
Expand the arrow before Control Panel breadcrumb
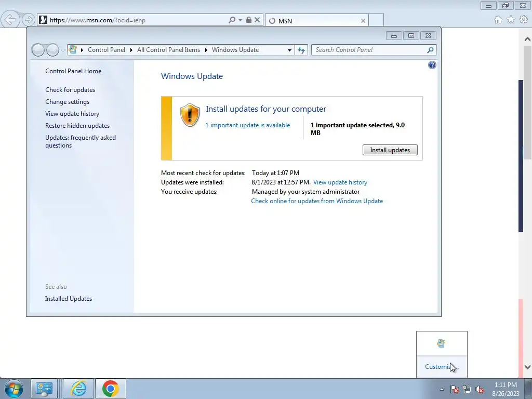[x=82, y=50]
